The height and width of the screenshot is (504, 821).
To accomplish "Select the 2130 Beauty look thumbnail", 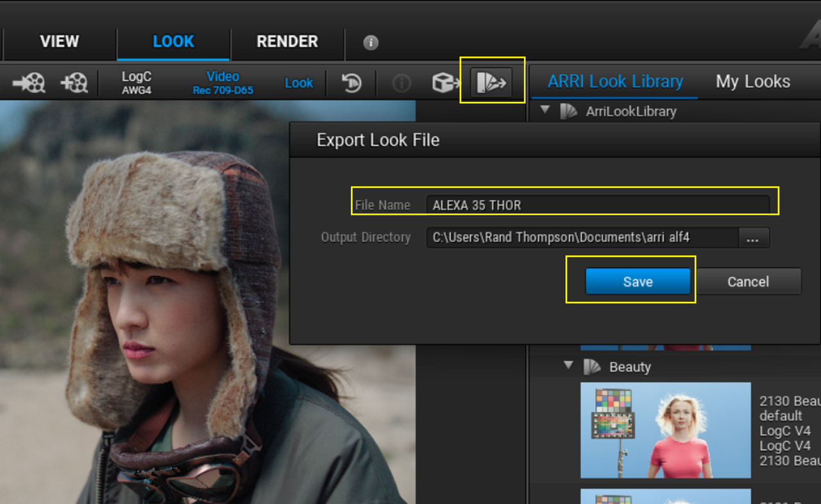I will coord(666,430).
